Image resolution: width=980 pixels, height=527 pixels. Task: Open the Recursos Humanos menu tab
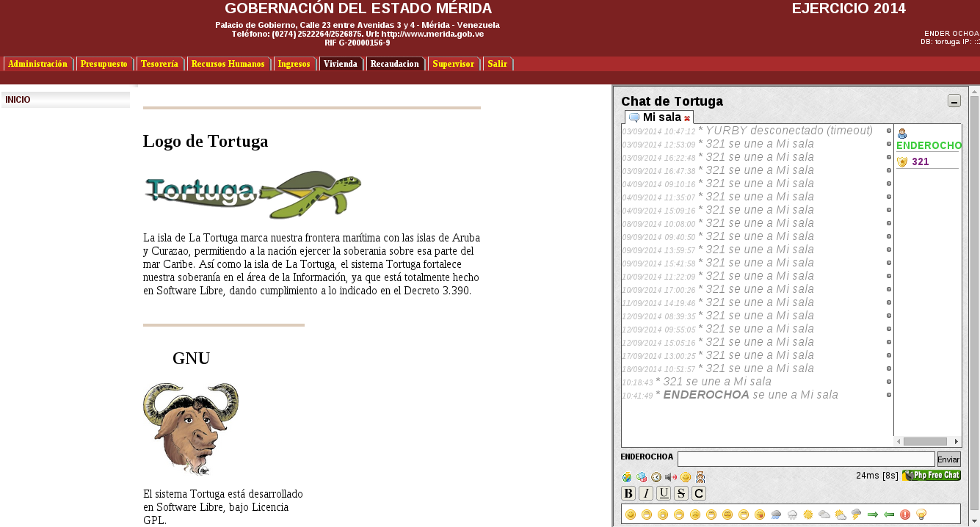coord(228,64)
